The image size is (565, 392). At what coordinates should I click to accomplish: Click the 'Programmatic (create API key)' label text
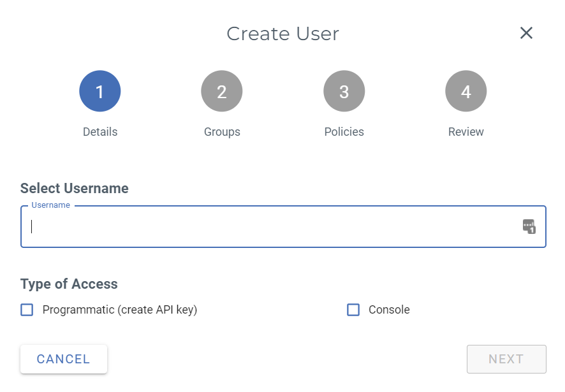click(120, 310)
